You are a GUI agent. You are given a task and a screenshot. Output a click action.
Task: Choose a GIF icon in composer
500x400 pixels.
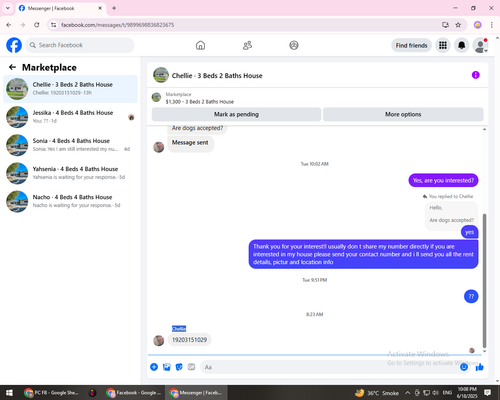[191, 367]
